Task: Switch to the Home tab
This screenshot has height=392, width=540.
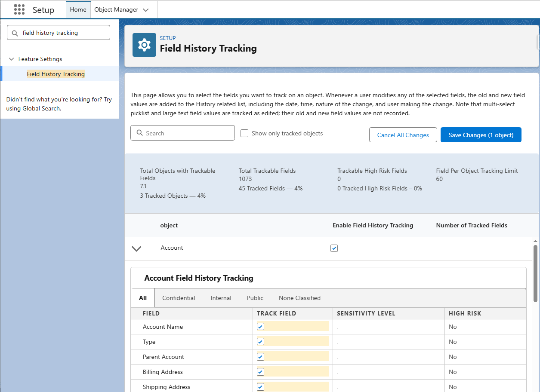Action: click(x=78, y=9)
